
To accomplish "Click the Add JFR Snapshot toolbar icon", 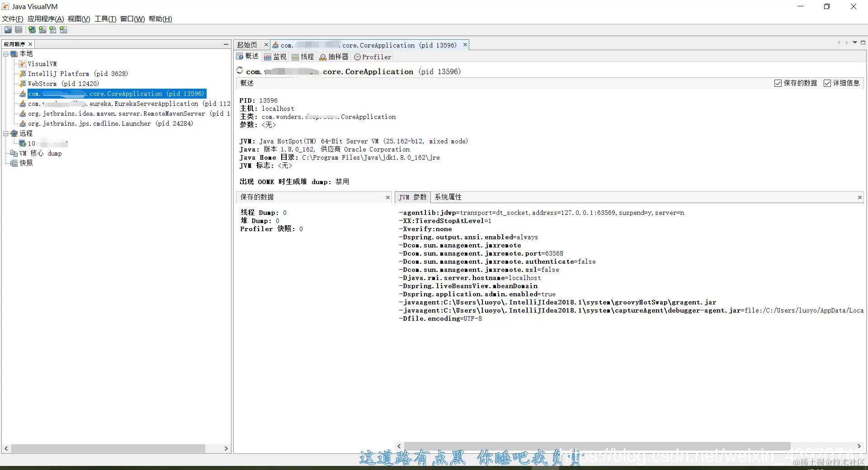I will [x=63, y=30].
